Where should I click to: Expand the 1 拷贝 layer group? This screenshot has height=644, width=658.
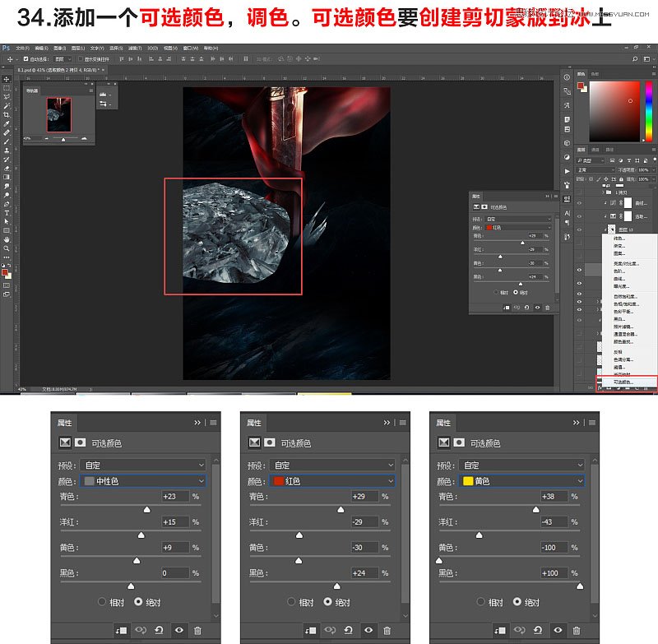(604, 192)
